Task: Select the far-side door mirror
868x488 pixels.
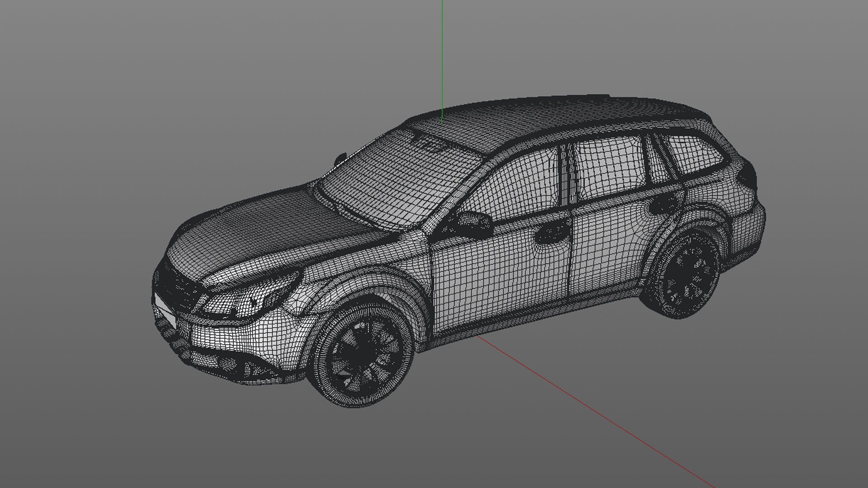Action: 340,159
